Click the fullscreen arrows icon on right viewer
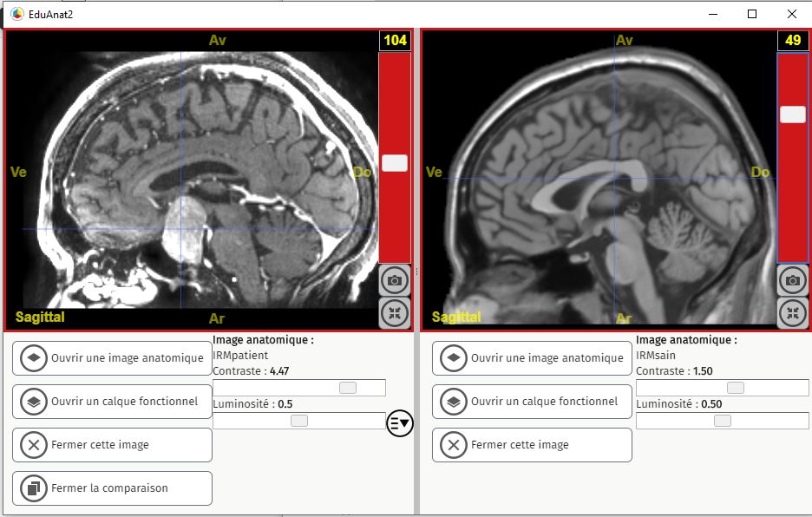The height and width of the screenshot is (517, 812). tap(792, 312)
